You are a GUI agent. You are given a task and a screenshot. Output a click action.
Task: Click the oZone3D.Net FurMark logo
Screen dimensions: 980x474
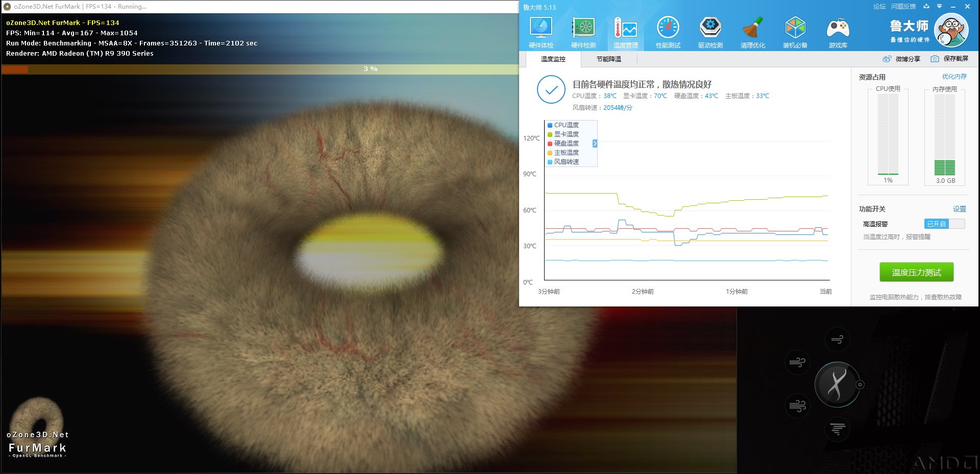[x=37, y=428]
